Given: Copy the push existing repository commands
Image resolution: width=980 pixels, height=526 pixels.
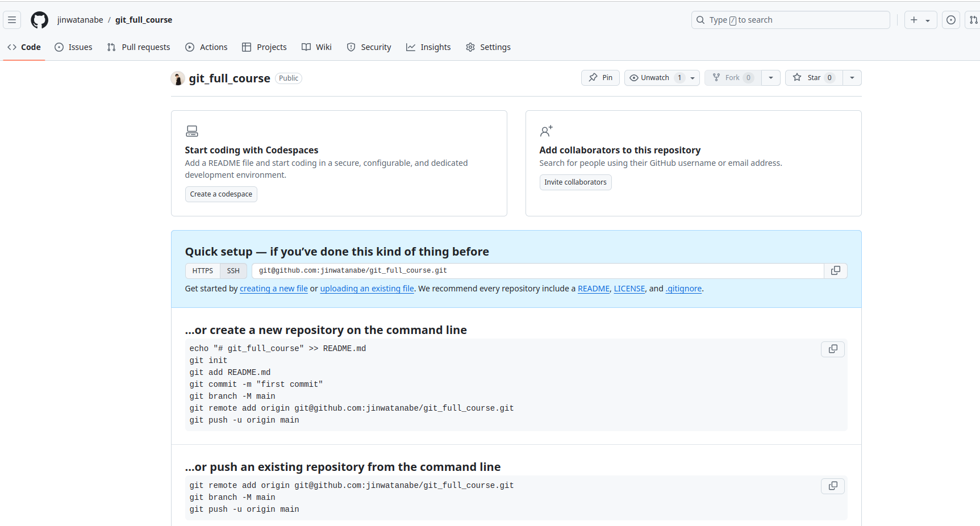Looking at the screenshot, I should (x=833, y=486).
